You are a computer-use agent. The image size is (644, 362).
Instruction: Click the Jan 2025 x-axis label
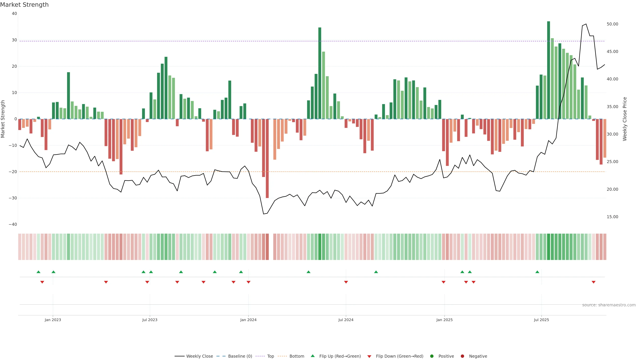[x=444, y=320]
